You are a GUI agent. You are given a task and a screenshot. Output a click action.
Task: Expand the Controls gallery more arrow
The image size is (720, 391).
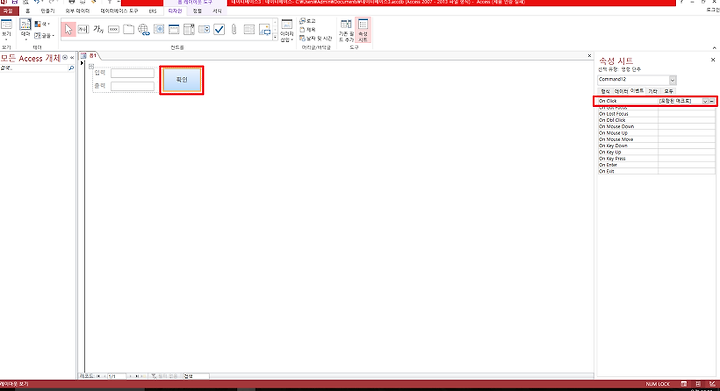tap(275, 38)
